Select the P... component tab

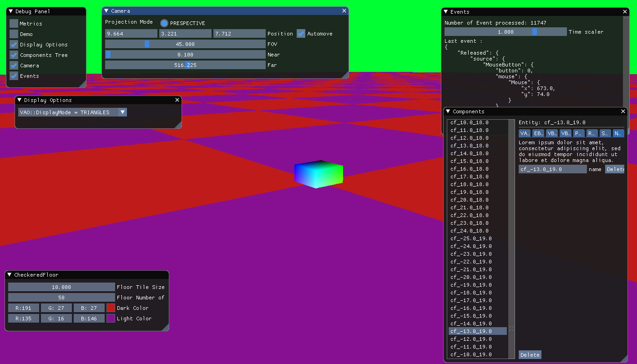click(x=579, y=133)
